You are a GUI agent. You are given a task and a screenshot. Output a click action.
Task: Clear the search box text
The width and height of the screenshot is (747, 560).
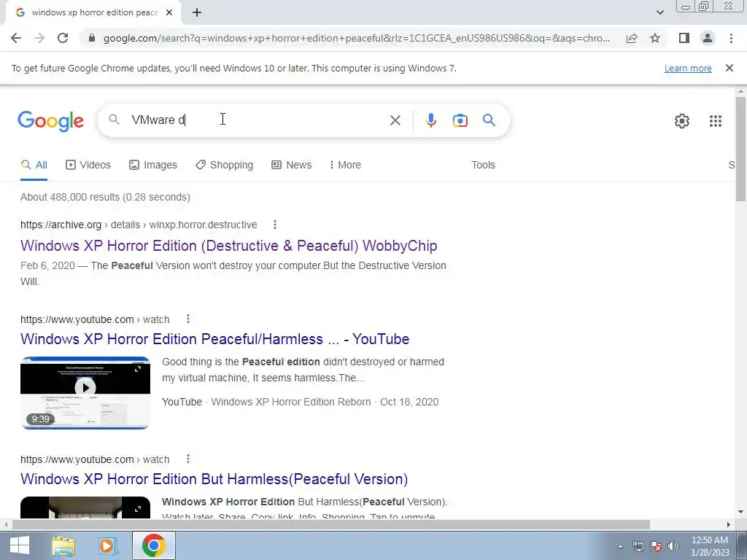click(395, 120)
